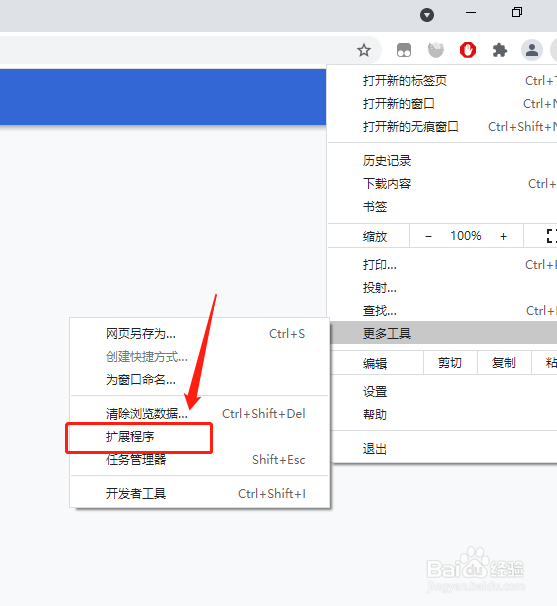
Task: Open 任务管理器 from submenu
Action: click(x=199, y=460)
